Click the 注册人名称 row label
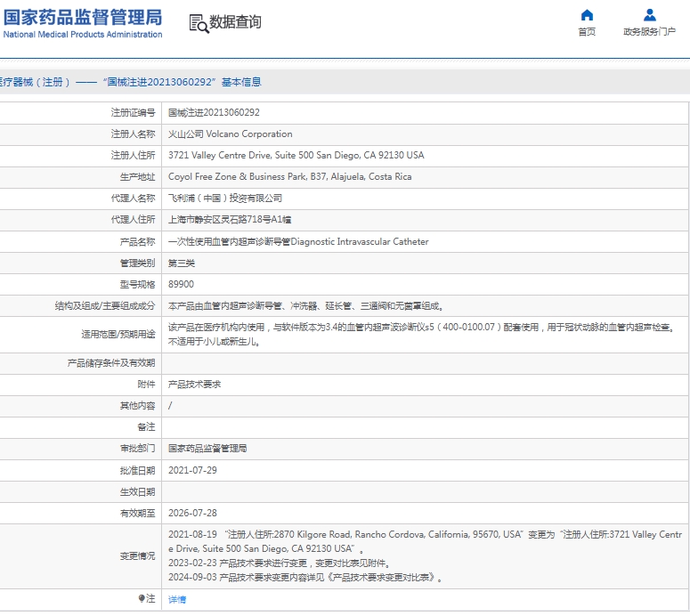 [x=133, y=134]
